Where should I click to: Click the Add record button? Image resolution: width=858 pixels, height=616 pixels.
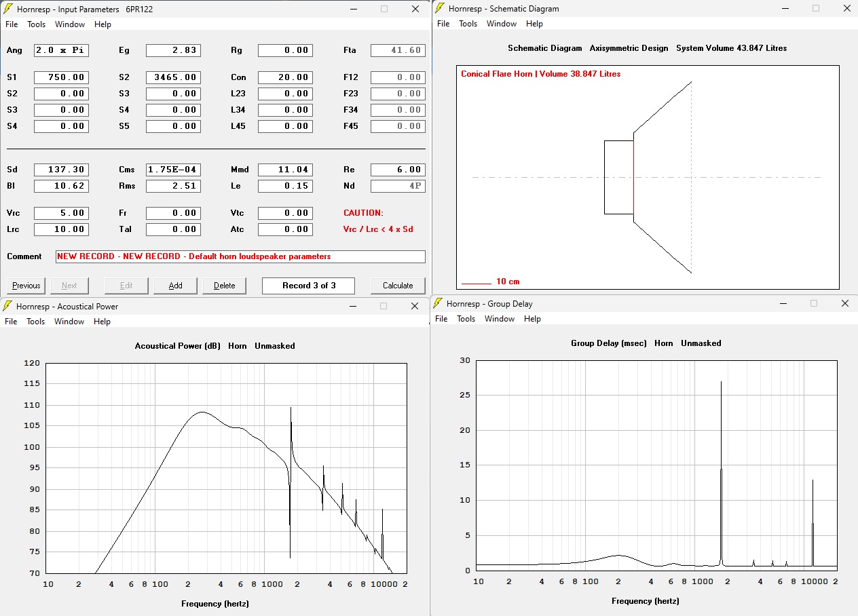[x=175, y=286]
